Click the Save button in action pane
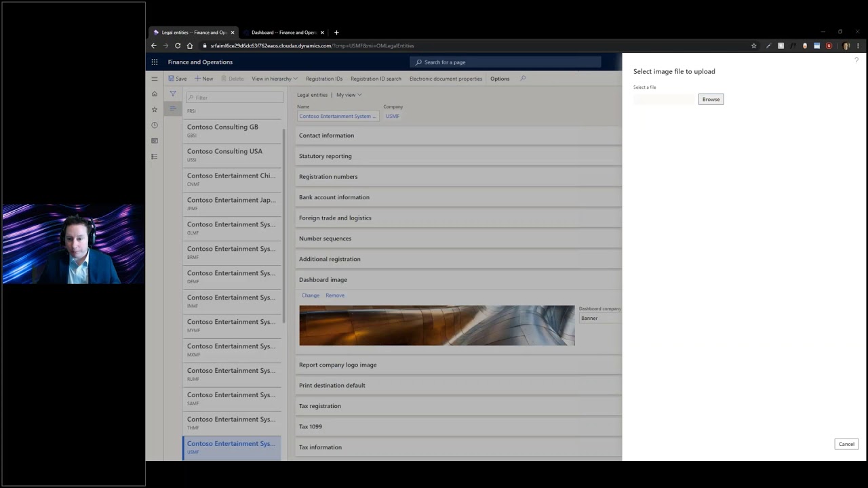 pos(178,79)
